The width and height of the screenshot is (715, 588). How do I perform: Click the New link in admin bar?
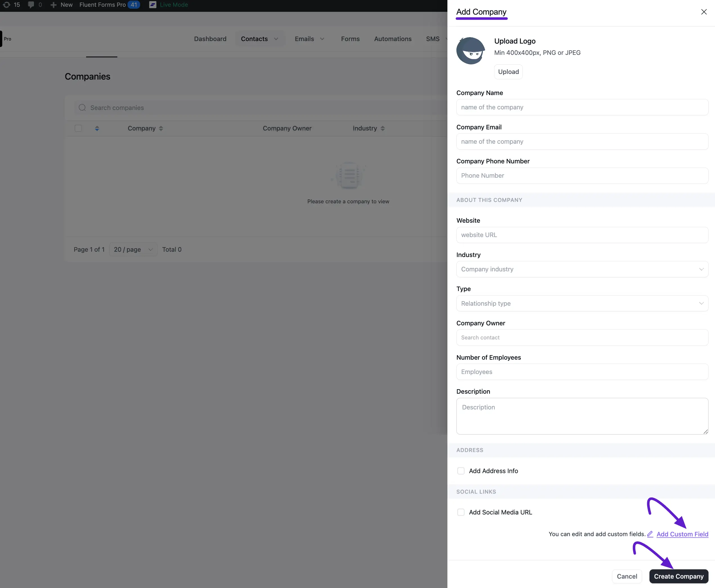66,5
